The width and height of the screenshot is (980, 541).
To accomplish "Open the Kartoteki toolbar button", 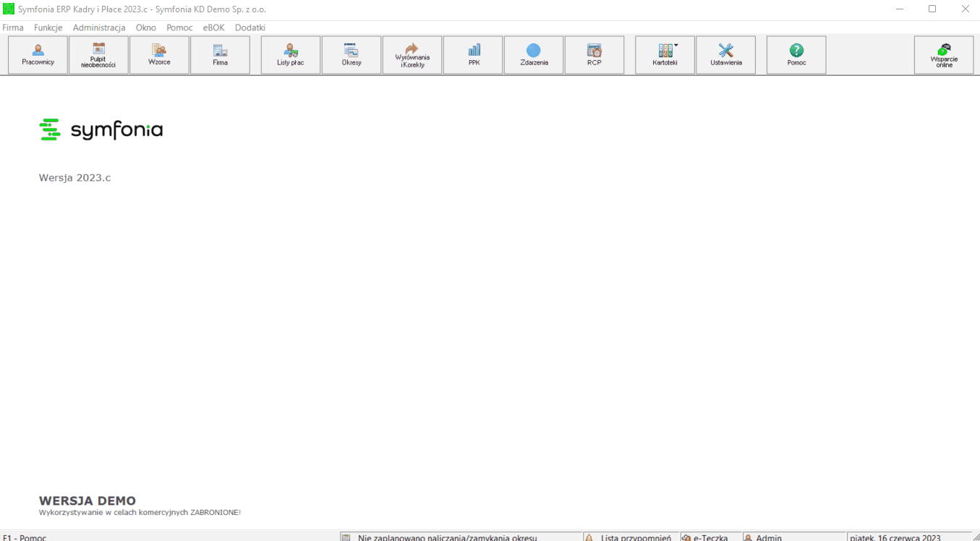I will click(665, 55).
